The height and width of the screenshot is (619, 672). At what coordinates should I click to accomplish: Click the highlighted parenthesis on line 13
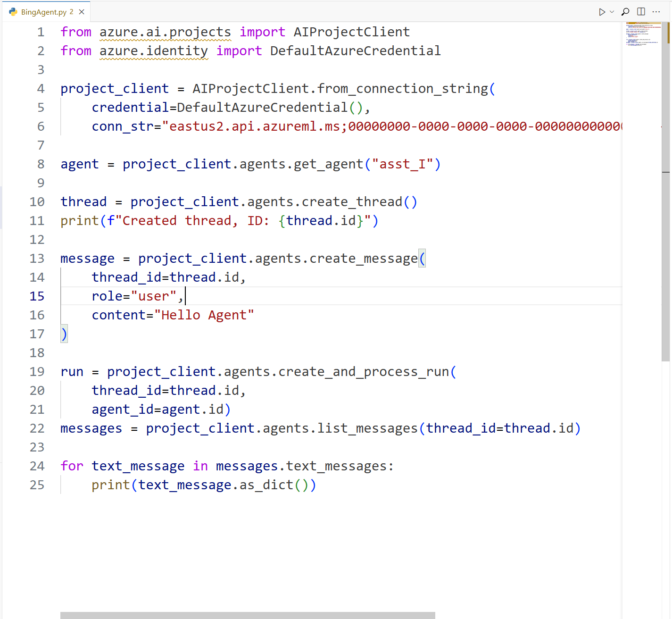(x=422, y=258)
